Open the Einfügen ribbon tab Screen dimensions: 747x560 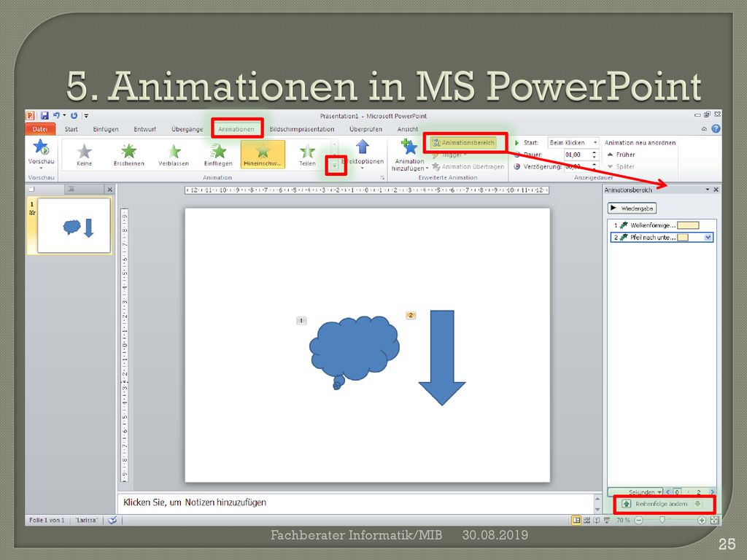[x=106, y=129]
